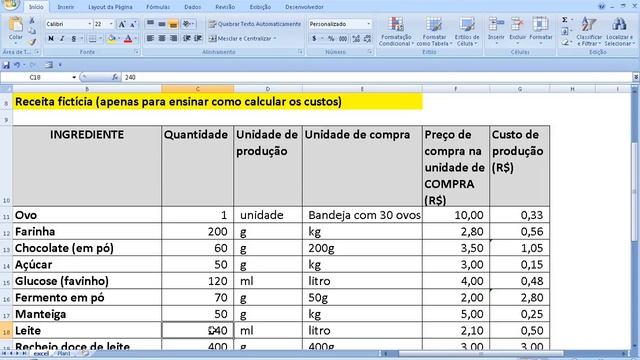Decrease decimal places

[367, 39]
